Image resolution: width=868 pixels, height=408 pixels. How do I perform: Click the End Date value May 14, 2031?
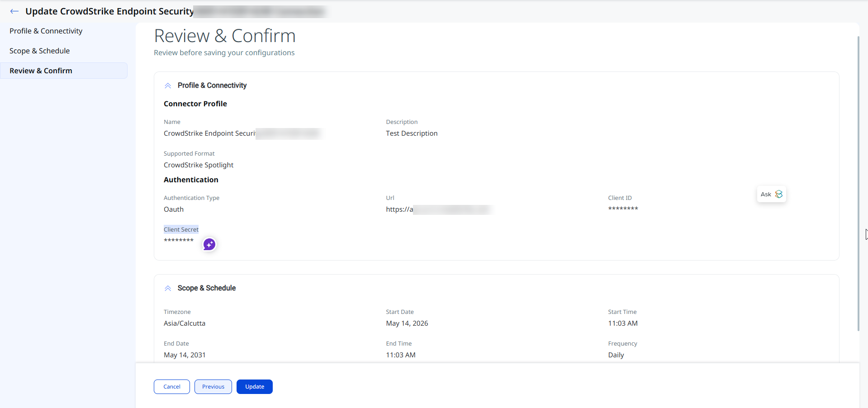tap(185, 355)
